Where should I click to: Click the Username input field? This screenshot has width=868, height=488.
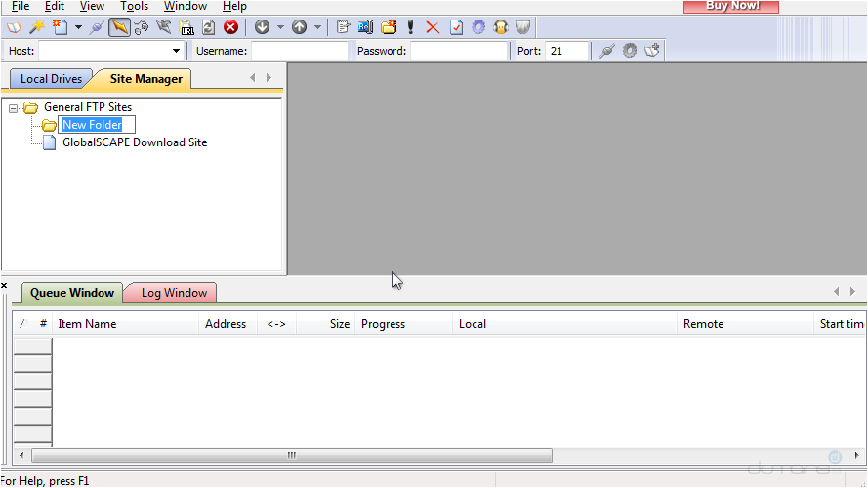(x=299, y=51)
